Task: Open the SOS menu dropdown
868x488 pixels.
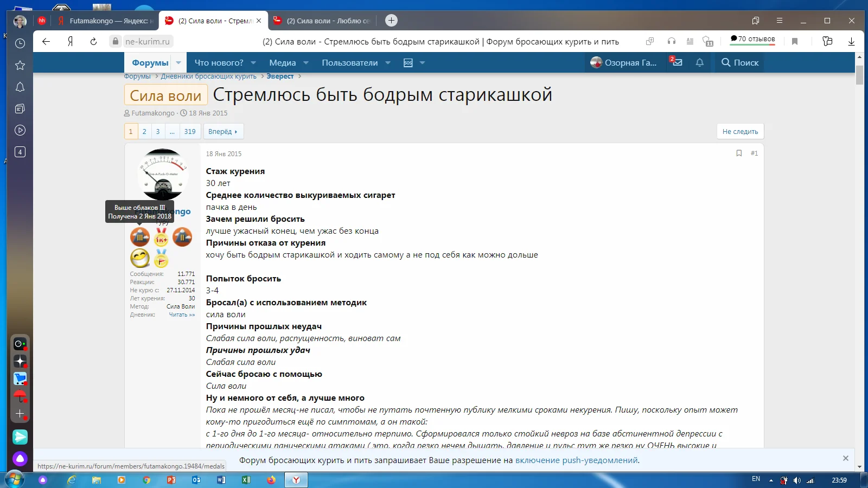Action: tap(422, 62)
